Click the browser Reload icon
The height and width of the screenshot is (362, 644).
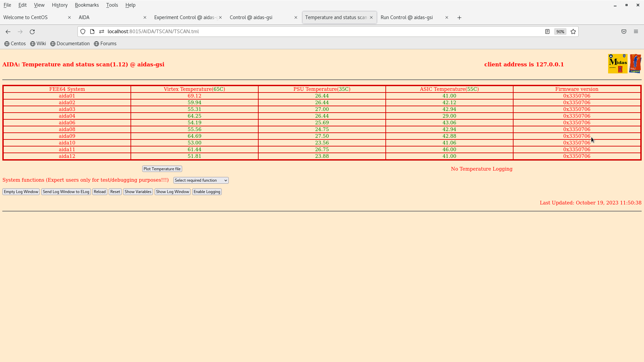click(x=32, y=32)
